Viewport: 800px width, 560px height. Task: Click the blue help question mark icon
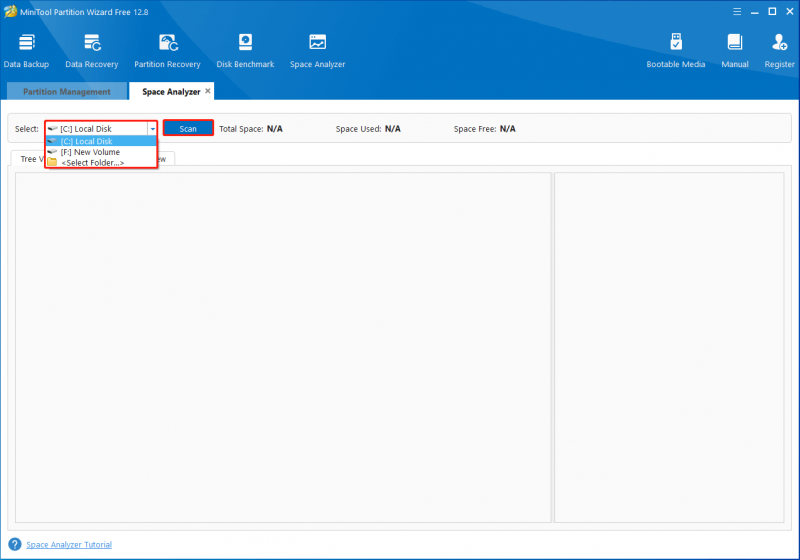pos(15,544)
